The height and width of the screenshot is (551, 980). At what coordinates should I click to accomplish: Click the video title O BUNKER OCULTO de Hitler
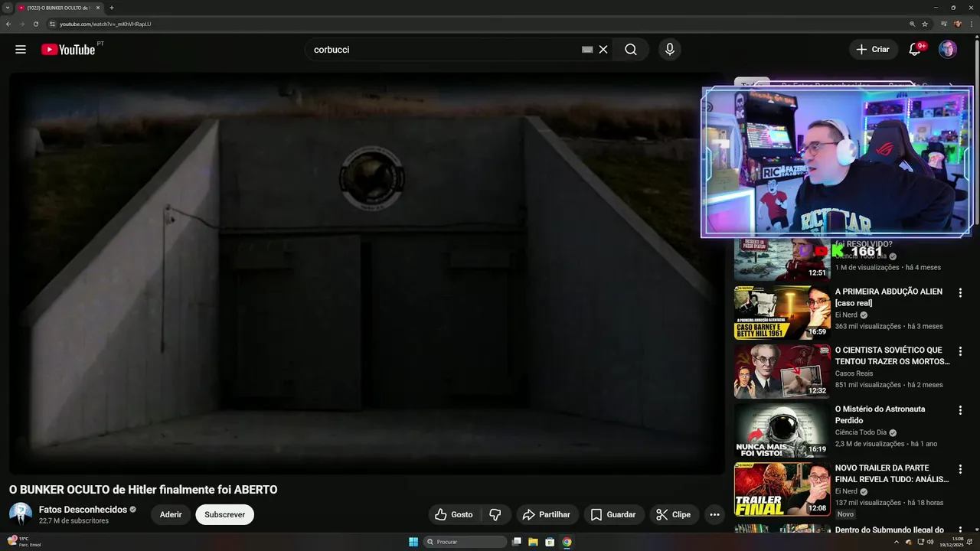[x=143, y=490]
